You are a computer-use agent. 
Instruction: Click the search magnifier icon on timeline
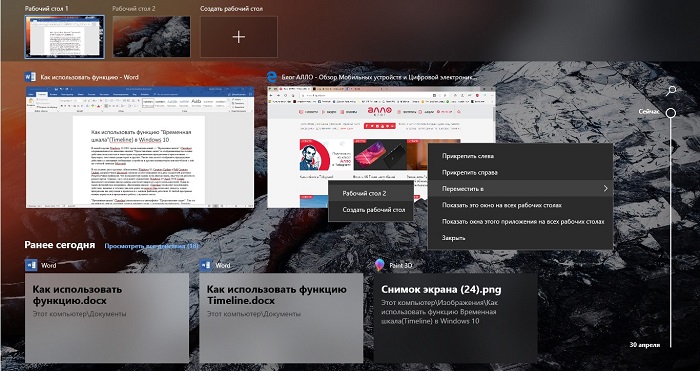coord(671,91)
